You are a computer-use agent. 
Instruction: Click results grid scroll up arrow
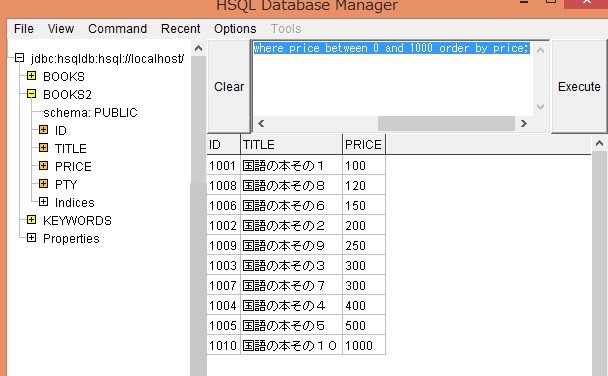[x=599, y=143]
